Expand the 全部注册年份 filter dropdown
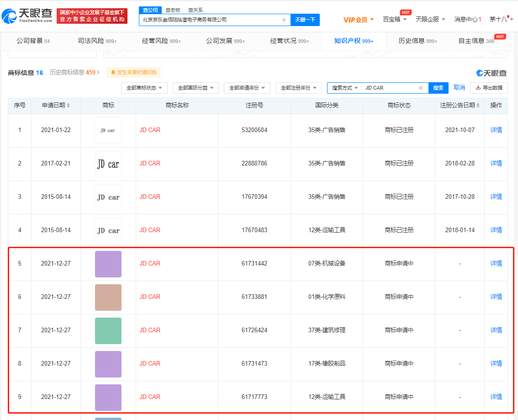Image resolution: width=518 pixels, height=420 pixels. 298,88
